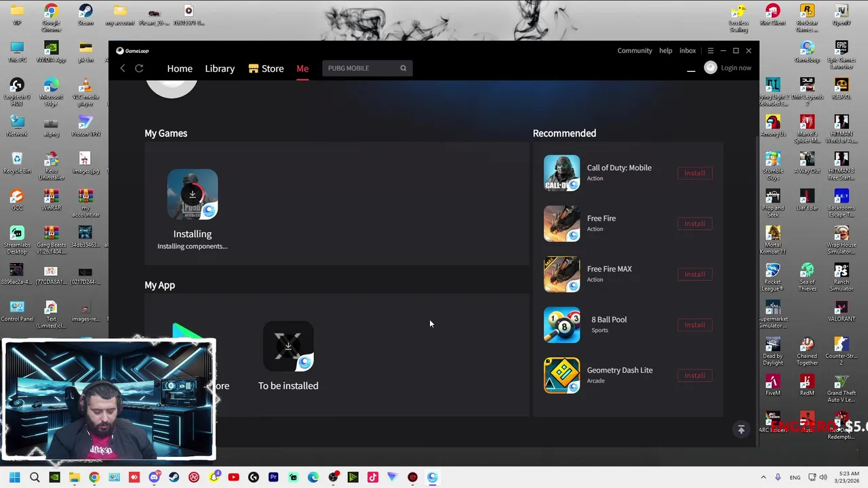The width and height of the screenshot is (868, 488).
Task: Install Free Fire MAX
Action: click(x=694, y=274)
